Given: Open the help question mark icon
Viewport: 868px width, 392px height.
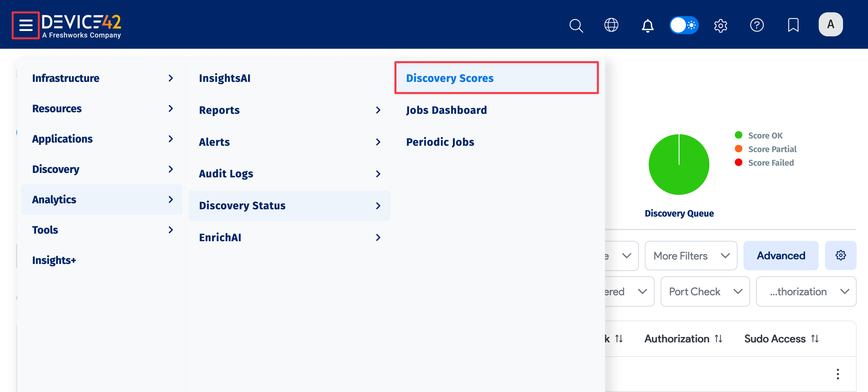Looking at the screenshot, I should click(x=757, y=25).
